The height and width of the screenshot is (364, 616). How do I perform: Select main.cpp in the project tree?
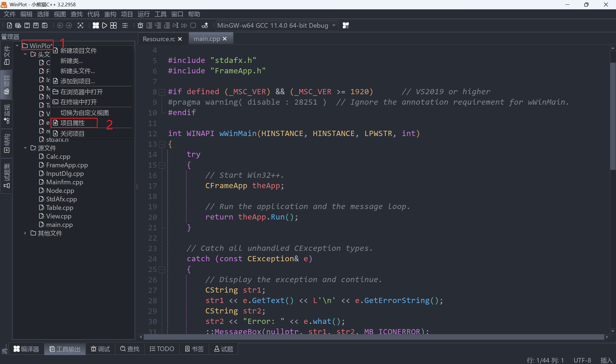[x=59, y=224]
